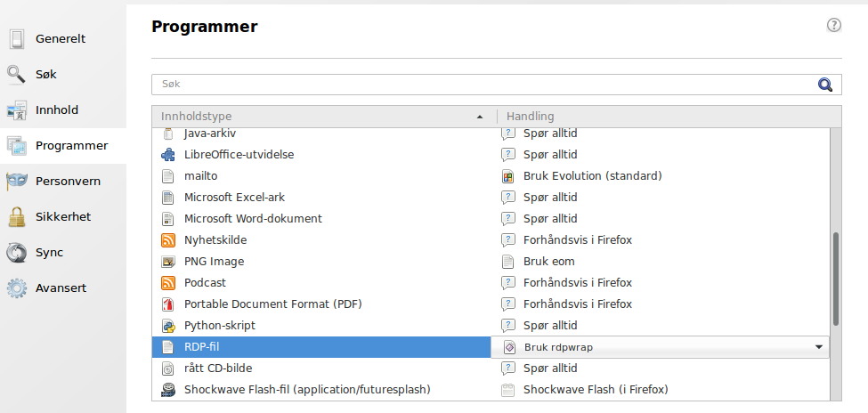Click the PDF document icon
This screenshot has width=868, height=413.
167,304
